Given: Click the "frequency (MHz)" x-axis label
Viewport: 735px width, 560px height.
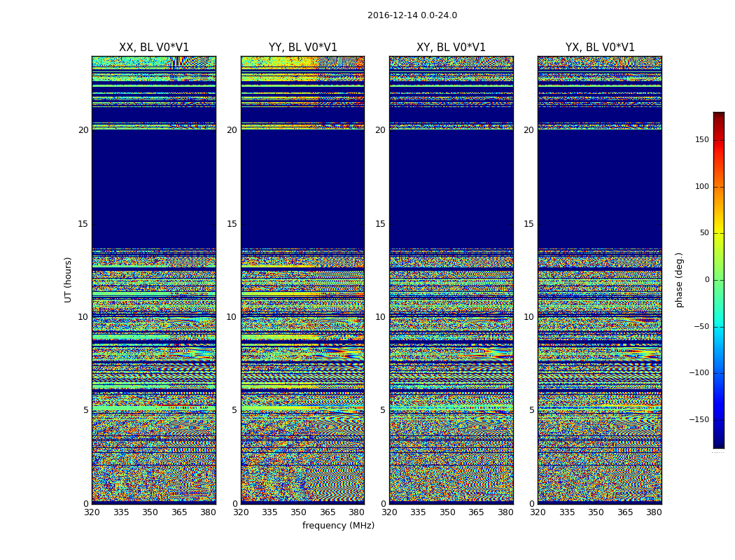Looking at the screenshot, I should pyautogui.click(x=338, y=526).
